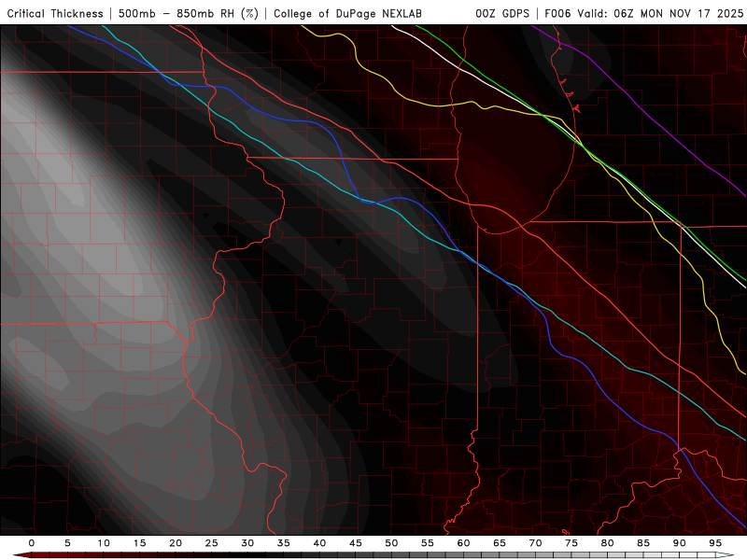Image resolution: width=747 pixels, height=560 pixels.
Task: Click the colorbar label "0"
Action: (x=32, y=543)
